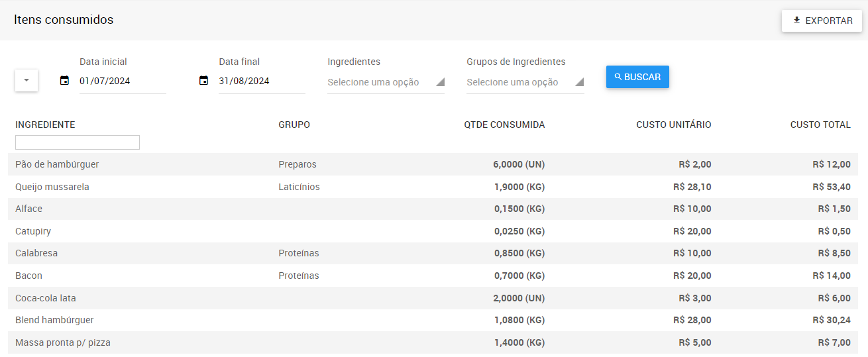This screenshot has height=357, width=868.
Task: Sort by Ingrediente column header
Action: pos(45,125)
